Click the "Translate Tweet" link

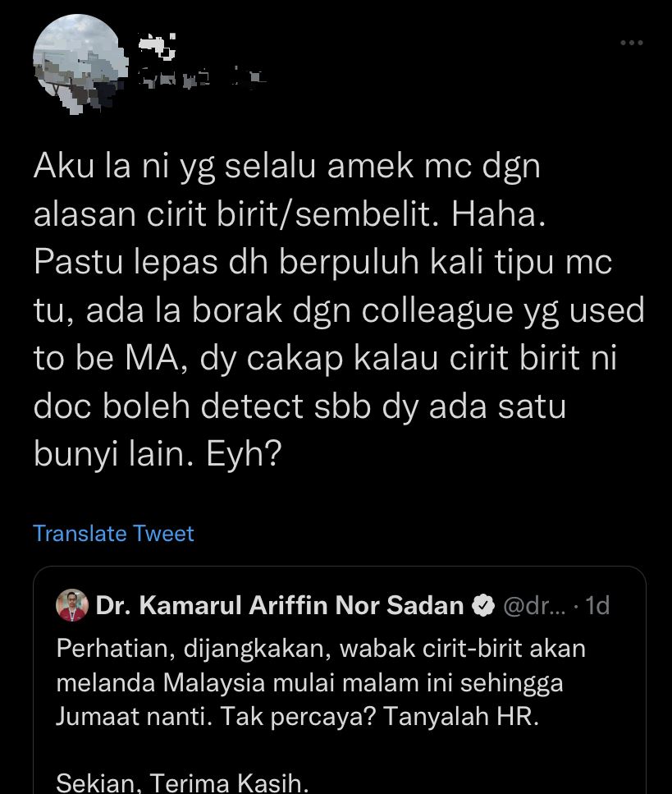[112, 534]
